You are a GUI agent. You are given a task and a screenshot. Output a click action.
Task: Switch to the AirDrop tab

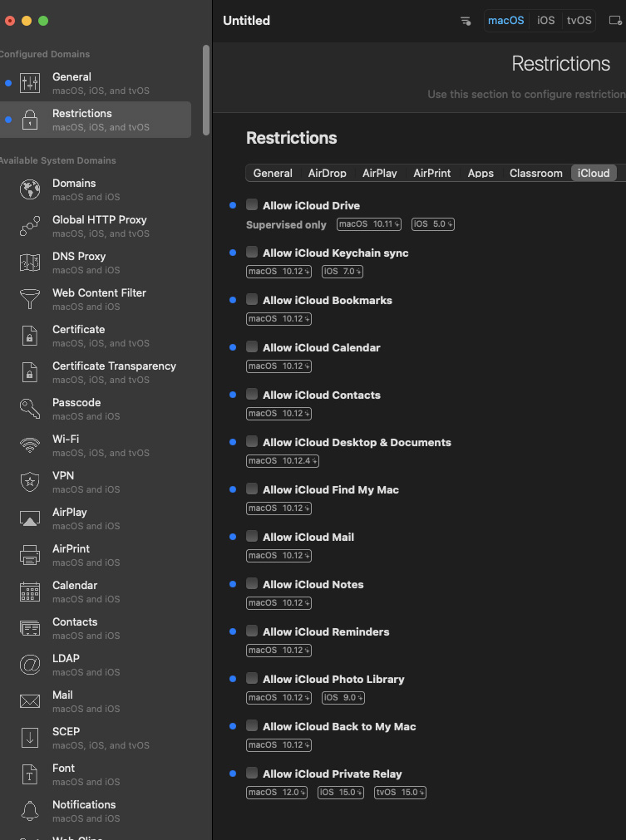pyautogui.click(x=327, y=173)
